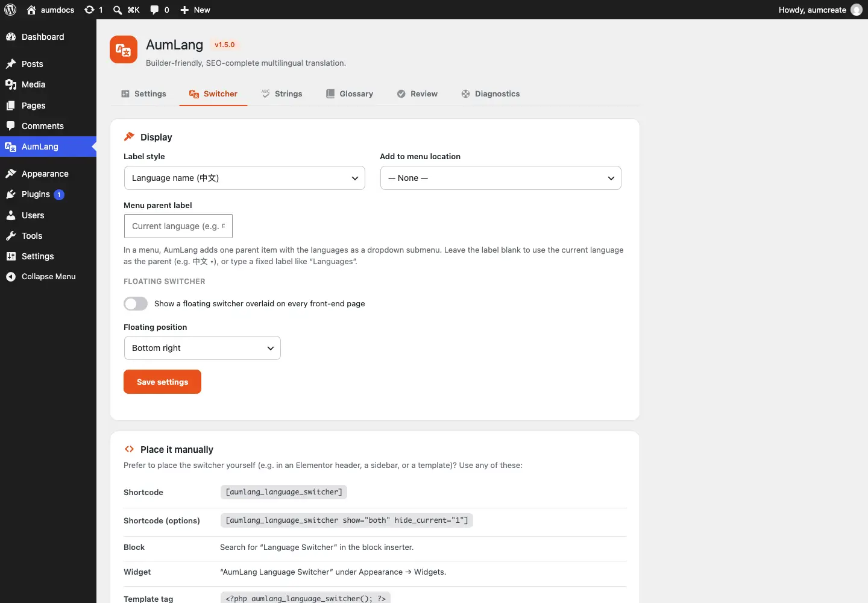This screenshot has width=868, height=603.
Task: Click the Display section heading
Action: [156, 137]
